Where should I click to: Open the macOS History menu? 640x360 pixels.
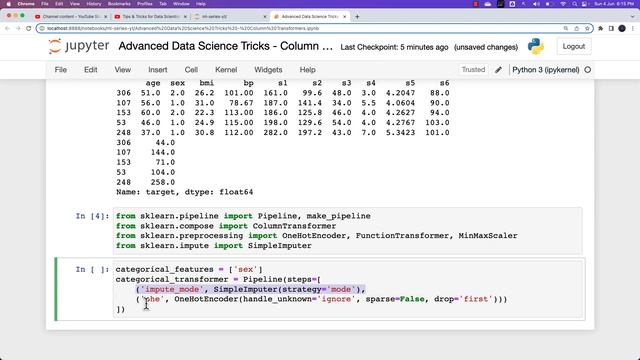(x=93, y=4)
